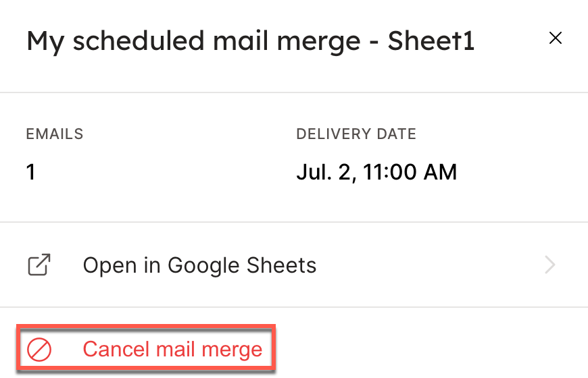Image resolution: width=588 pixels, height=378 pixels.
Task: Open in Google Sheets link text
Action: [x=199, y=265]
